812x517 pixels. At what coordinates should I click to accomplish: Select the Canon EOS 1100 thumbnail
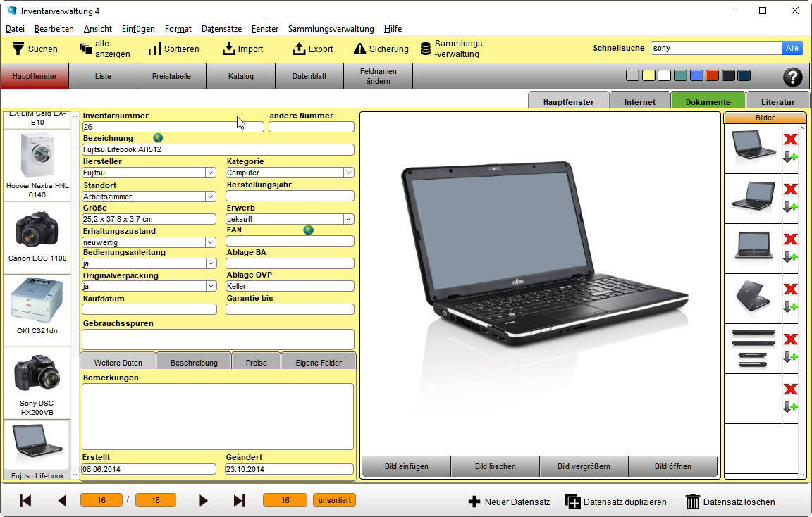point(37,237)
